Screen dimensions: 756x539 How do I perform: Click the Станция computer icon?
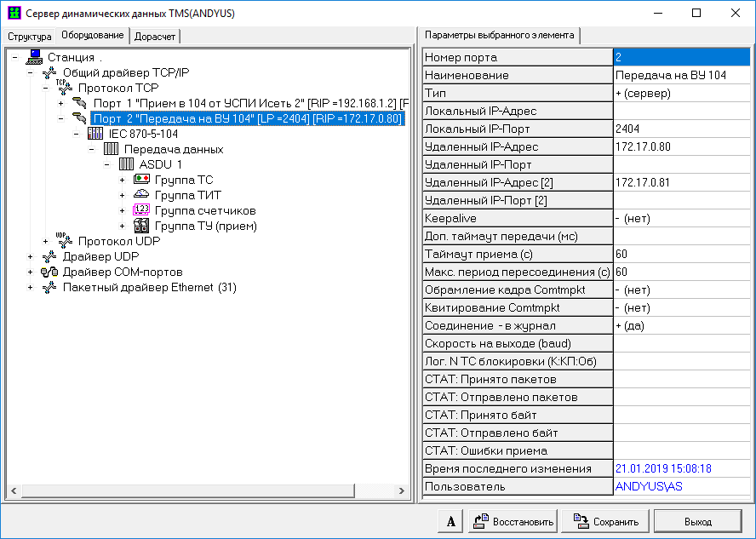[34, 57]
